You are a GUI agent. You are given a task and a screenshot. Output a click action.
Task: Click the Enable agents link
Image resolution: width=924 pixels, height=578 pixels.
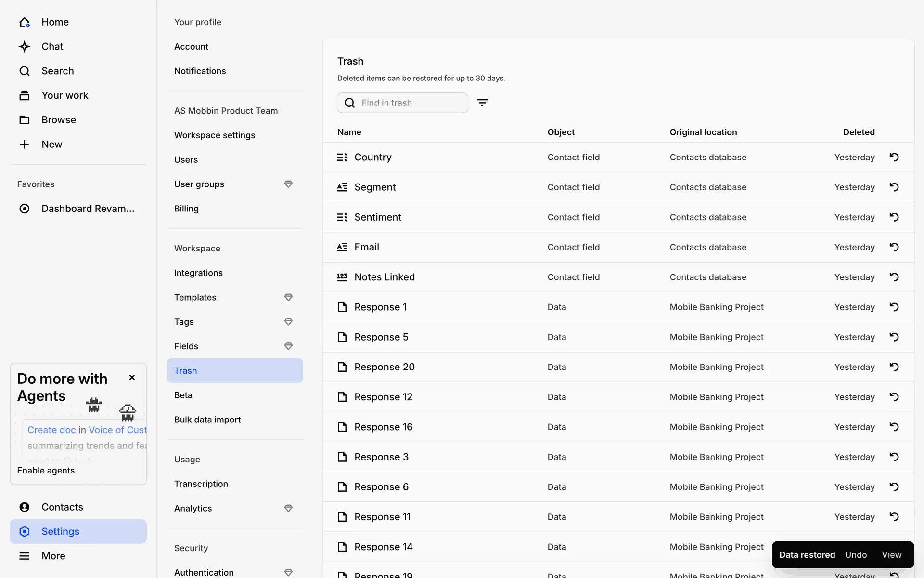point(46,471)
